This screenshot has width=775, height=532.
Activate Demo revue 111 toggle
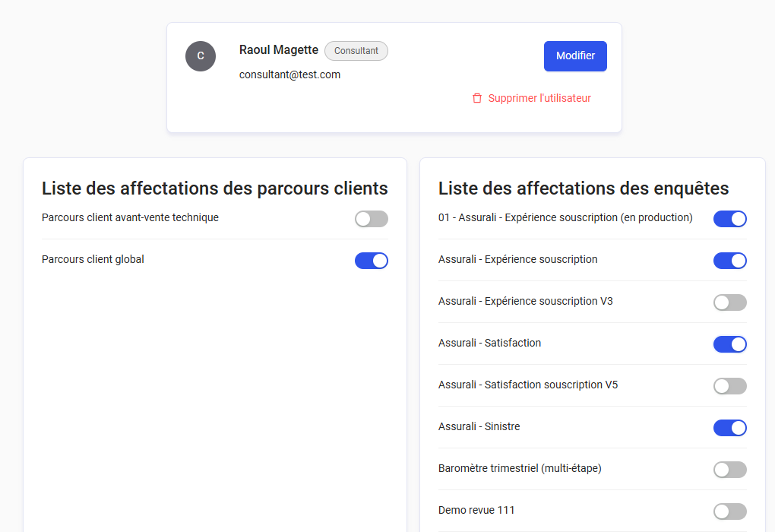pos(730,511)
